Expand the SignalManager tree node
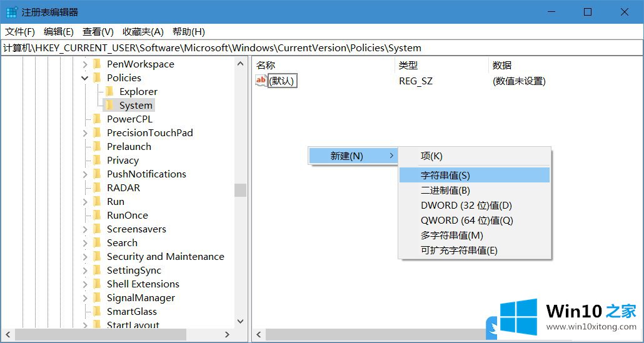The image size is (644, 343). [85, 298]
